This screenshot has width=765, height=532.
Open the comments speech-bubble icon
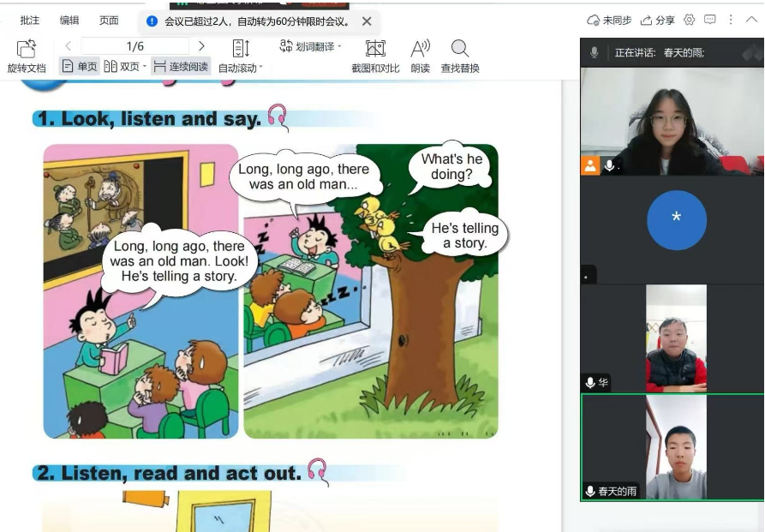pos(710,20)
